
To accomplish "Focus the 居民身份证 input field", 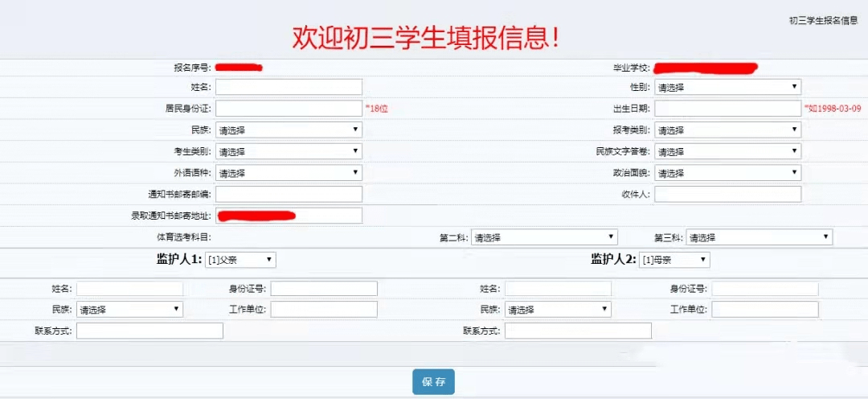I will [x=289, y=108].
